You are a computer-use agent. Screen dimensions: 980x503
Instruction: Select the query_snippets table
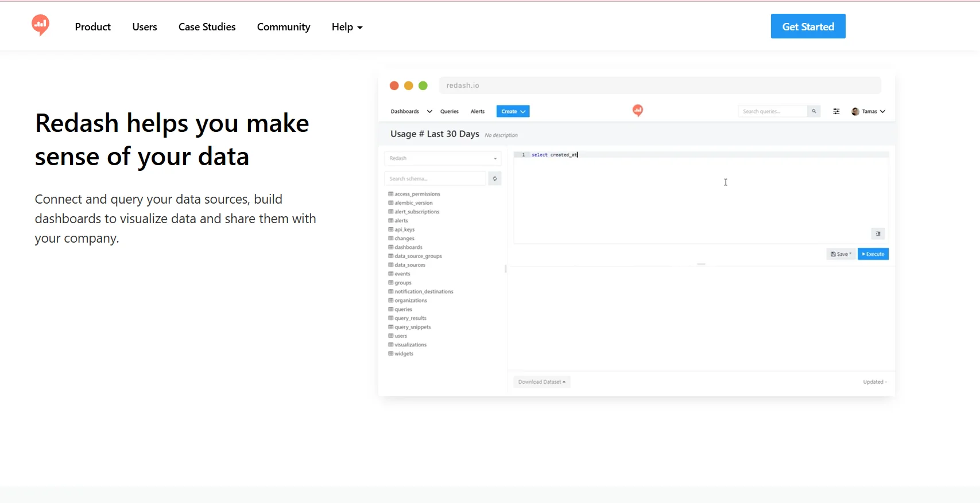pos(409,327)
